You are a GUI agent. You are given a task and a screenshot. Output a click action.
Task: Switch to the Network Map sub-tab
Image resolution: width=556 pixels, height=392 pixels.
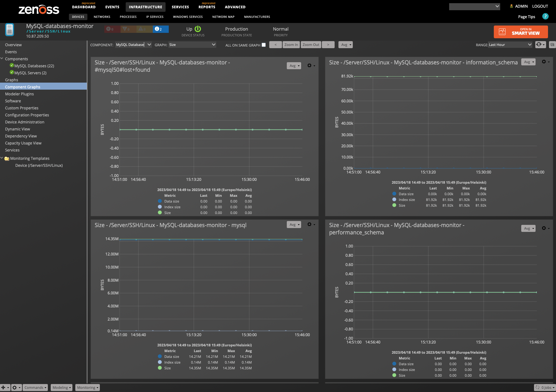click(x=223, y=17)
